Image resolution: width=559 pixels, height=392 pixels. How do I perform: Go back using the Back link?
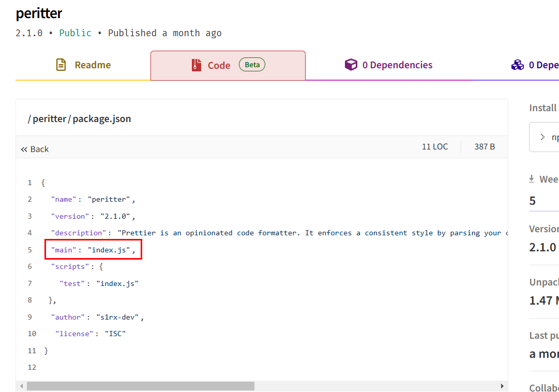click(x=35, y=149)
